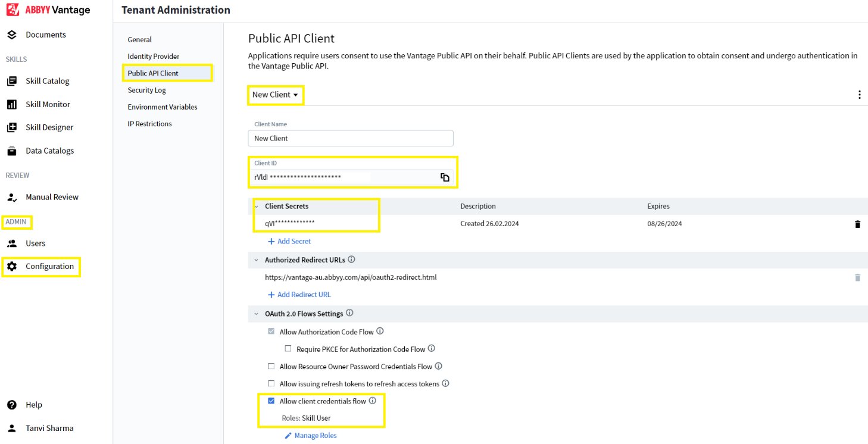This screenshot has width=868, height=444.
Task: Click the Manage Roles link
Action: pyautogui.click(x=316, y=436)
